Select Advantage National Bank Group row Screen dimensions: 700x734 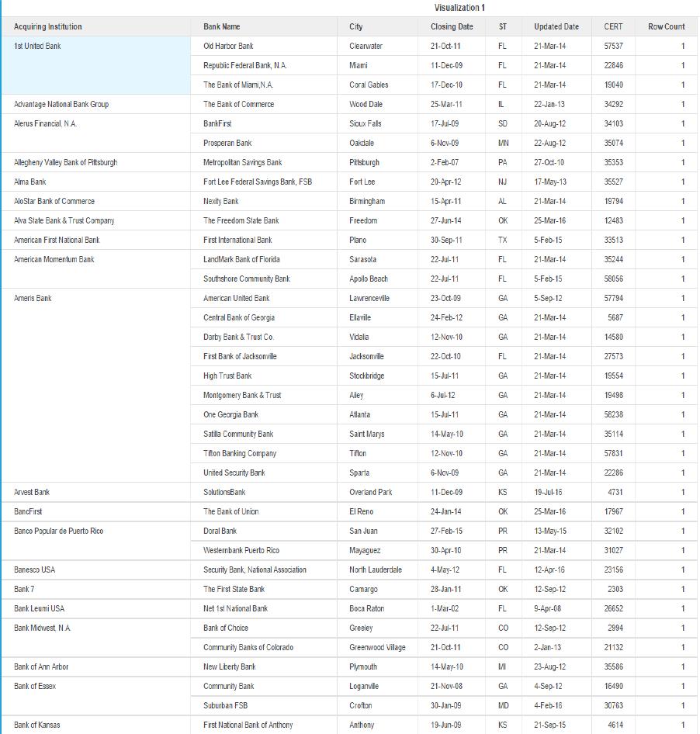pos(96,105)
